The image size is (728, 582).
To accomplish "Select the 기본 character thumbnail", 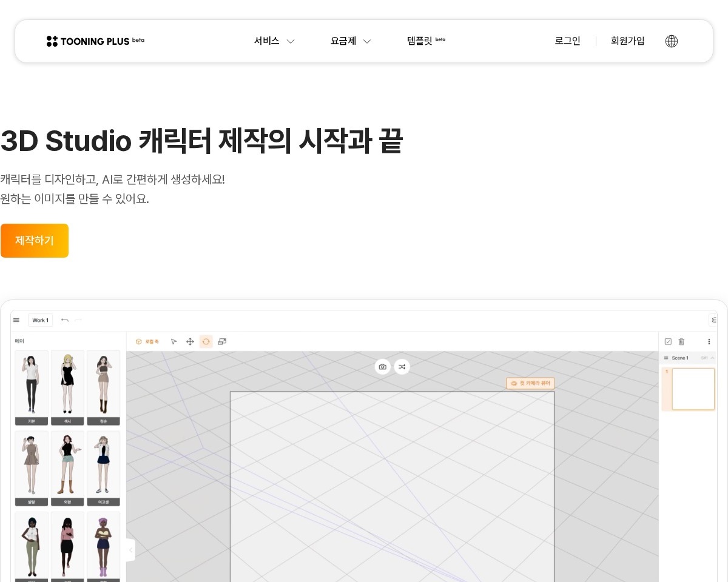I will pyautogui.click(x=32, y=388).
